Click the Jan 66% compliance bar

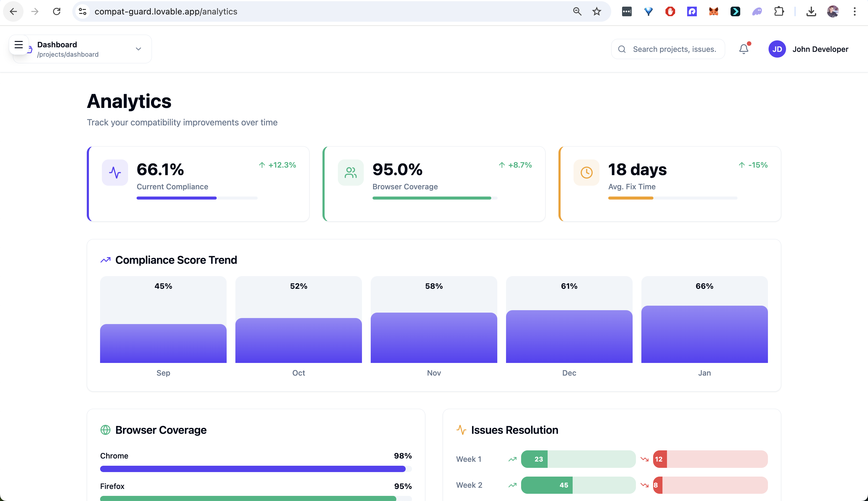tap(704, 334)
